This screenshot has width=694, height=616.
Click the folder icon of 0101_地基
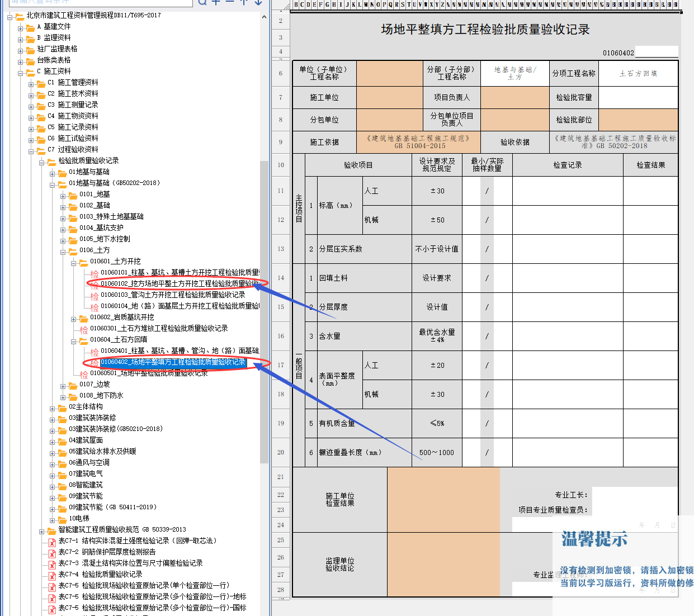73,195
